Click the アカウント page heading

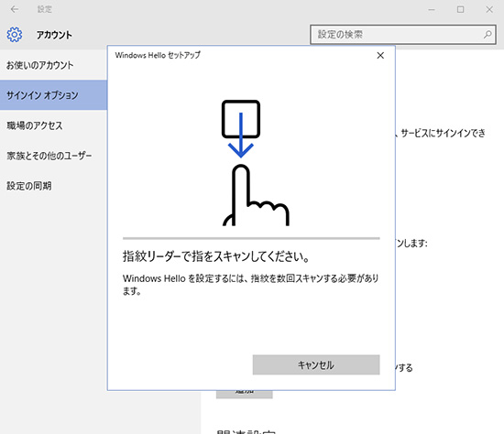[54, 35]
